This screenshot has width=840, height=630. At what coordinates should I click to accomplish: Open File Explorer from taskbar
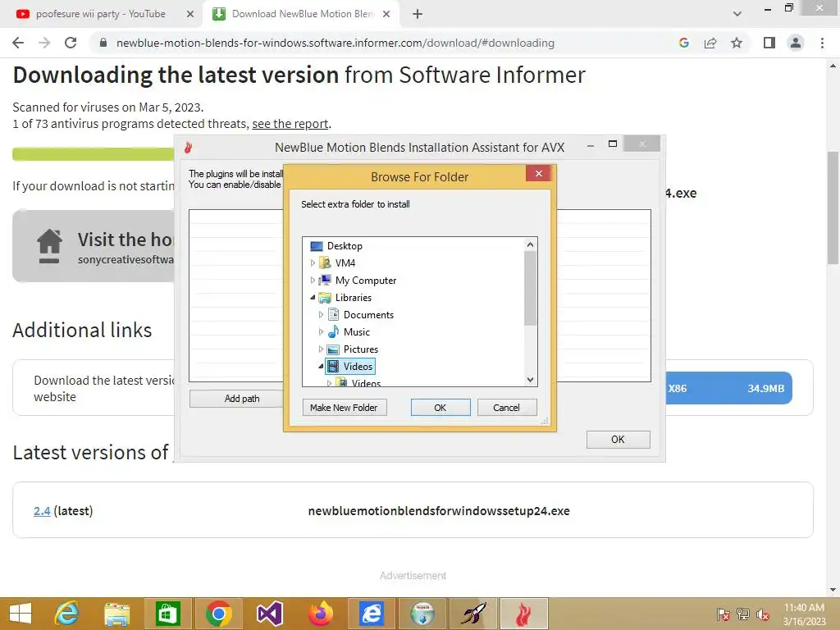pos(116,614)
